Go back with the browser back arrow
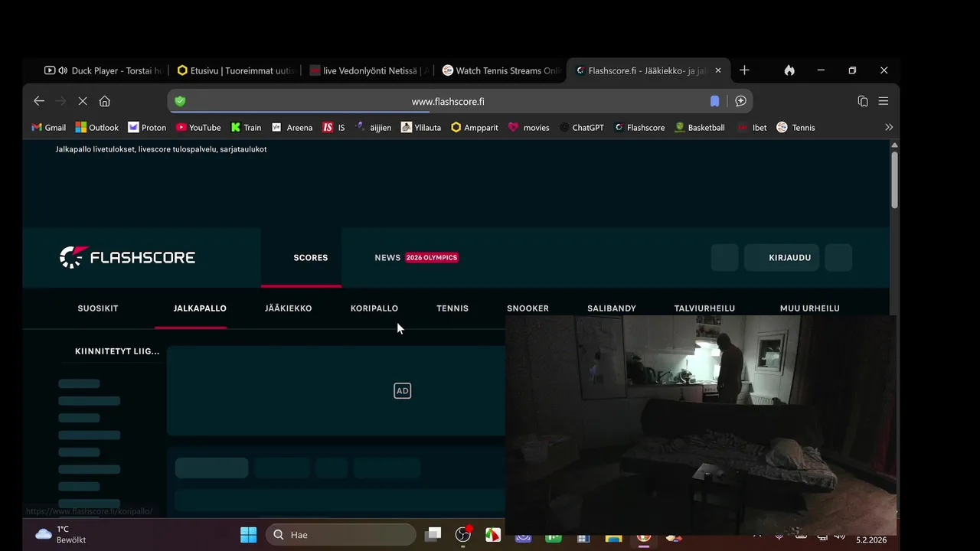The image size is (980, 551). (39, 101)
